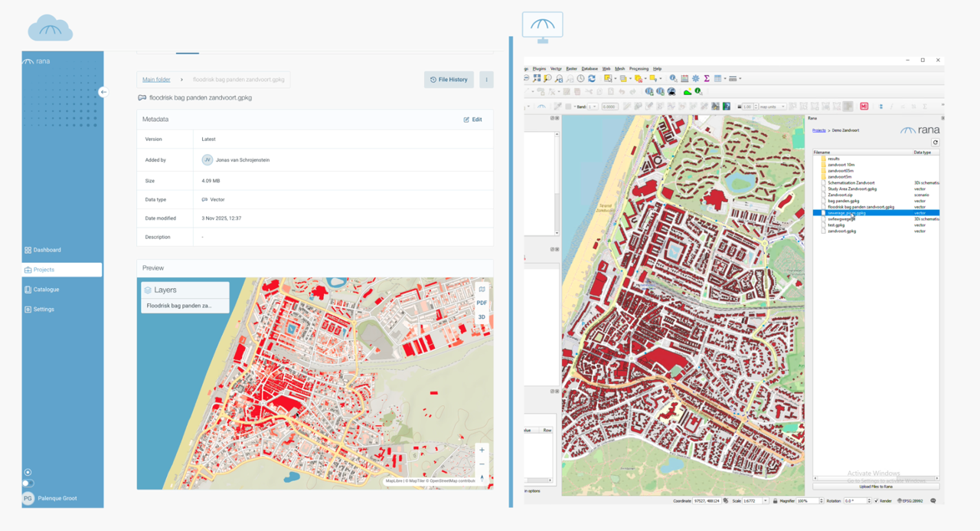The image size is (980, 531).
Task: Click the File History button
Action: (x=449, y=80)
